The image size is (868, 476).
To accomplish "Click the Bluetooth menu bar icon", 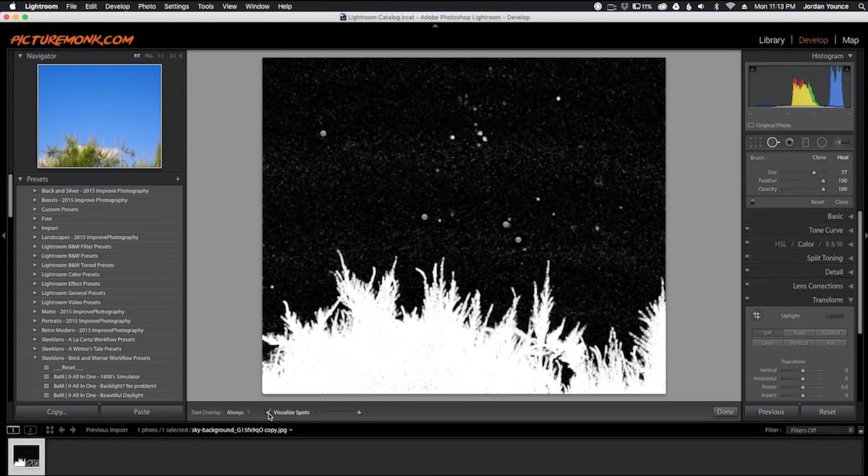I will (x=717, y=7).
